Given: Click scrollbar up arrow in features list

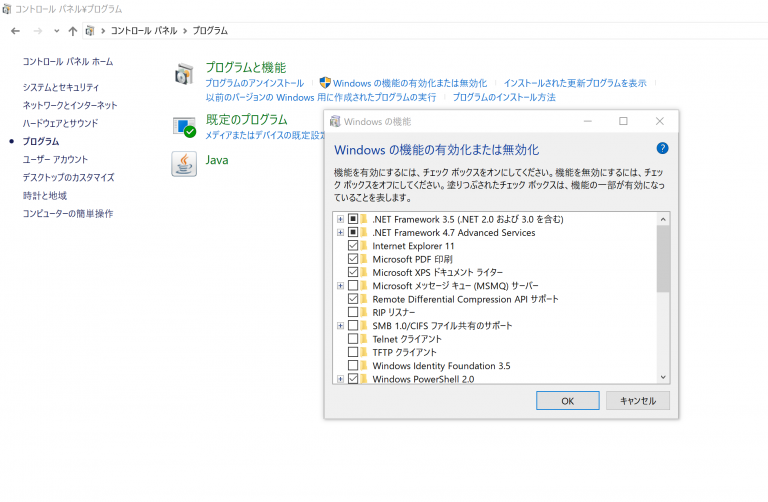Looking at the screenshot, I should pos(663,219).
